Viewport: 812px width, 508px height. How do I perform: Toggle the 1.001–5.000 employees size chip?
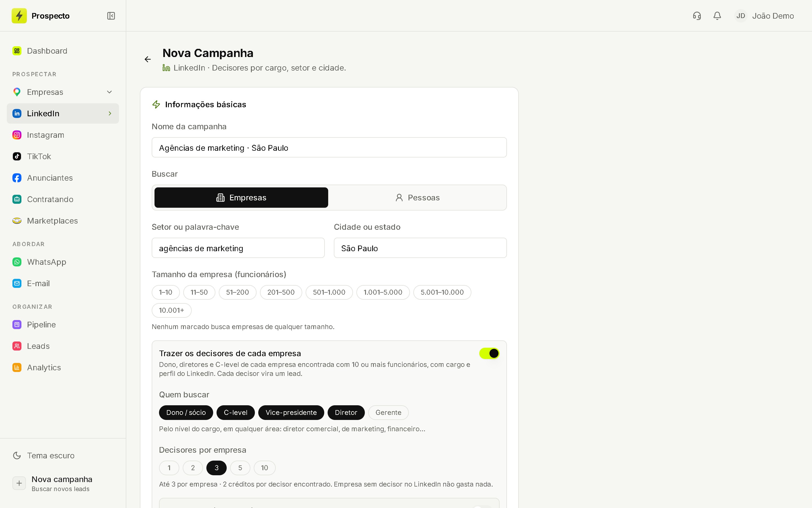click(383, 292)
